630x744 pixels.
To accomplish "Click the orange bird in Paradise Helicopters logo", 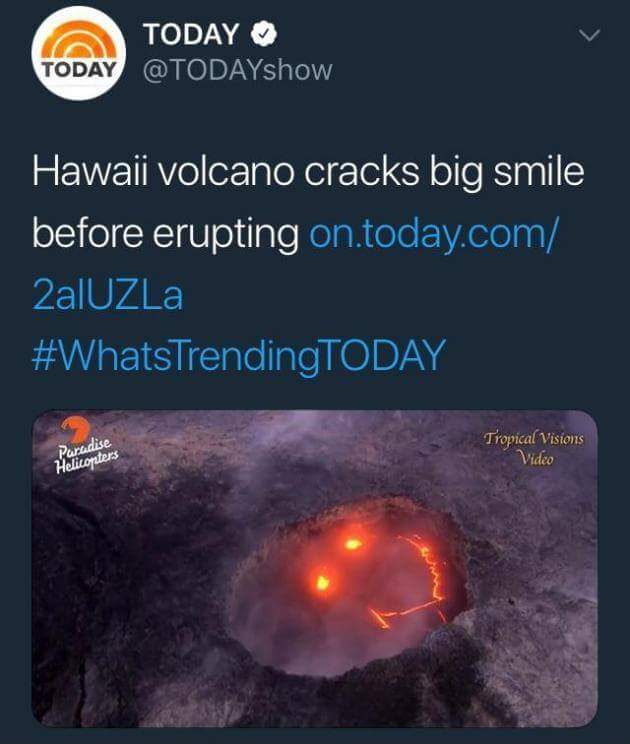I will click(75, 429).
